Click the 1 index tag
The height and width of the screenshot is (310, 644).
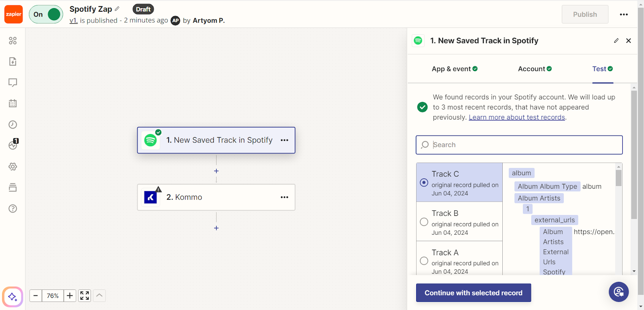(x=528, y=209)
